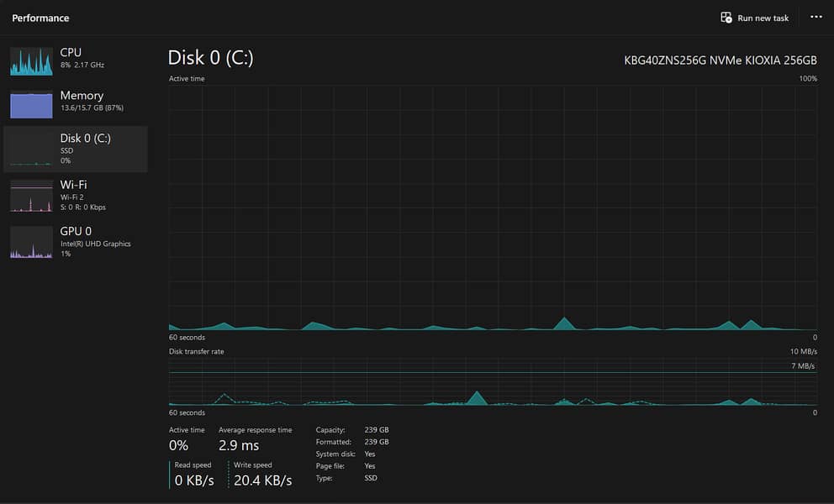Click the Performance page title
834x504 pixels.
(40, 18)
